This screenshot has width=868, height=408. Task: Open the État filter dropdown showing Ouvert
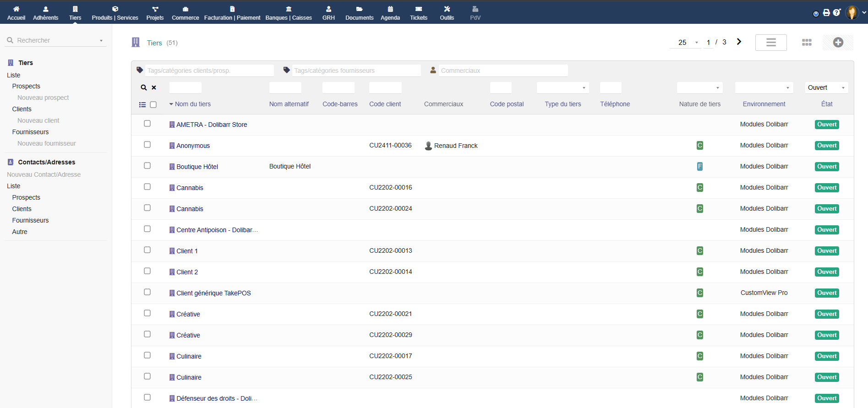pyautogui.click(x=827, y=87)
